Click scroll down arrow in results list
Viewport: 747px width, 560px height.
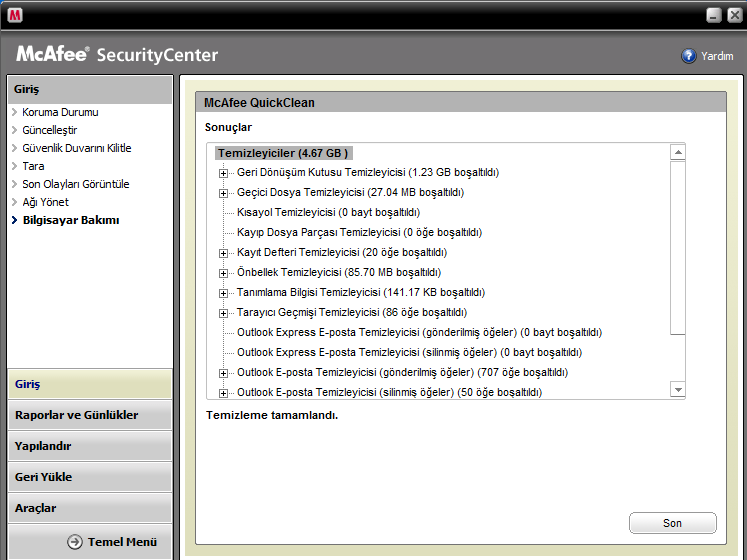(x=677, y=389)
